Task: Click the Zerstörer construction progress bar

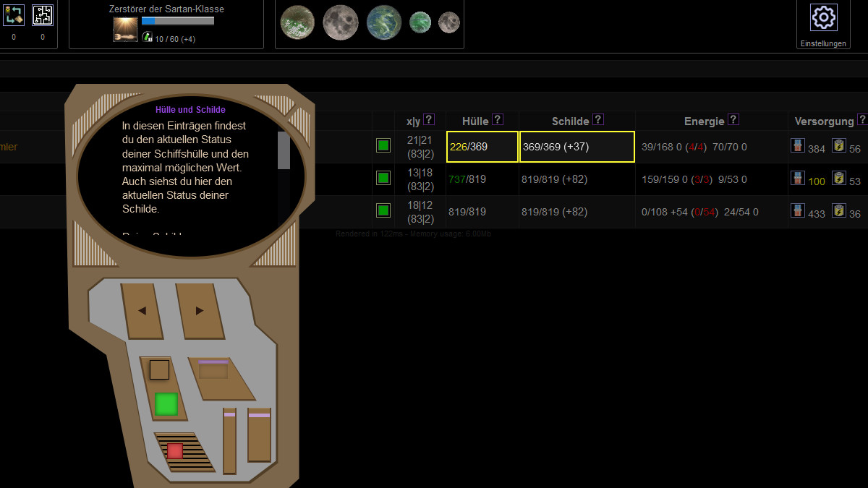Action: pyautogui.click(x=178, y=20)
